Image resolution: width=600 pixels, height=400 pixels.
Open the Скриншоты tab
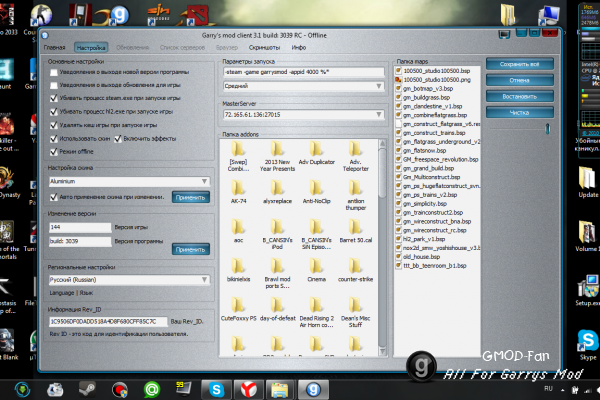[x=264, y=47]
